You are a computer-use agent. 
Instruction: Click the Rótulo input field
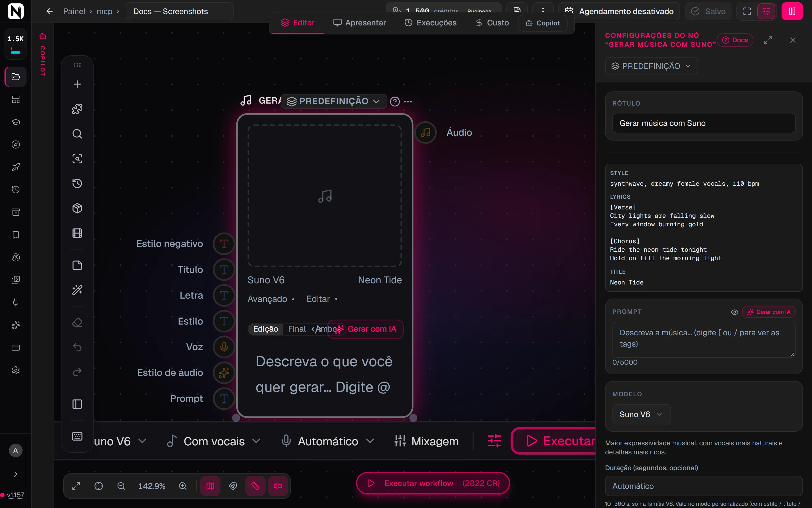click(704, 123)
